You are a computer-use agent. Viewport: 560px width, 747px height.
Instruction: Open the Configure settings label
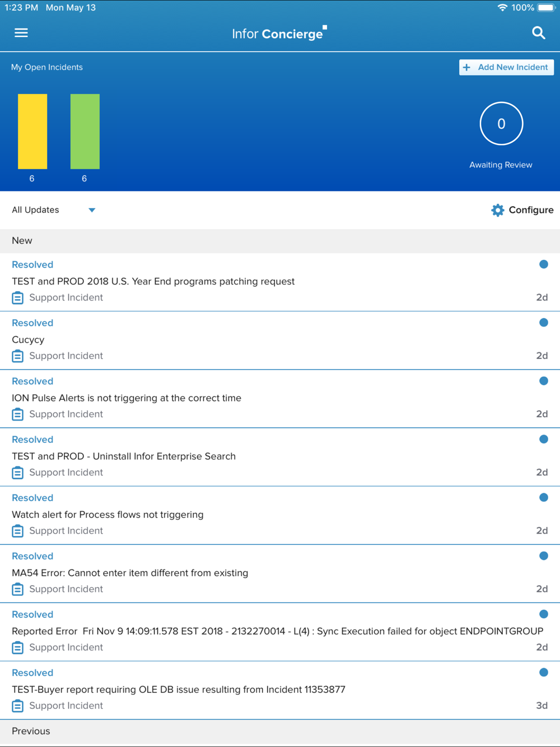point(531,210)
